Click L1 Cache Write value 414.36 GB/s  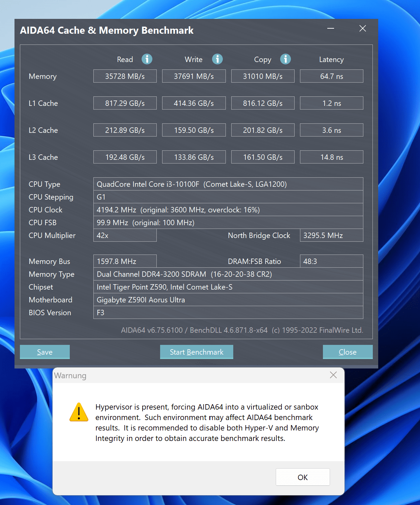194,103
